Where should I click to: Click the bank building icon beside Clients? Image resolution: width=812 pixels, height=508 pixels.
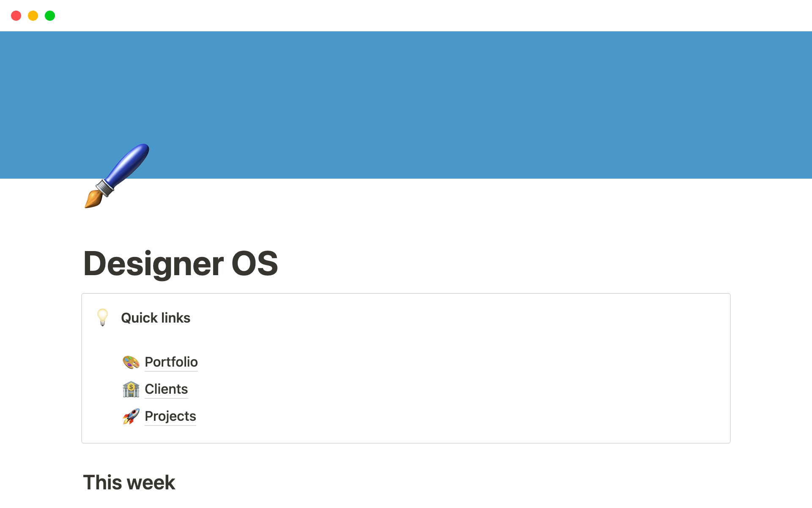(131, 389)
